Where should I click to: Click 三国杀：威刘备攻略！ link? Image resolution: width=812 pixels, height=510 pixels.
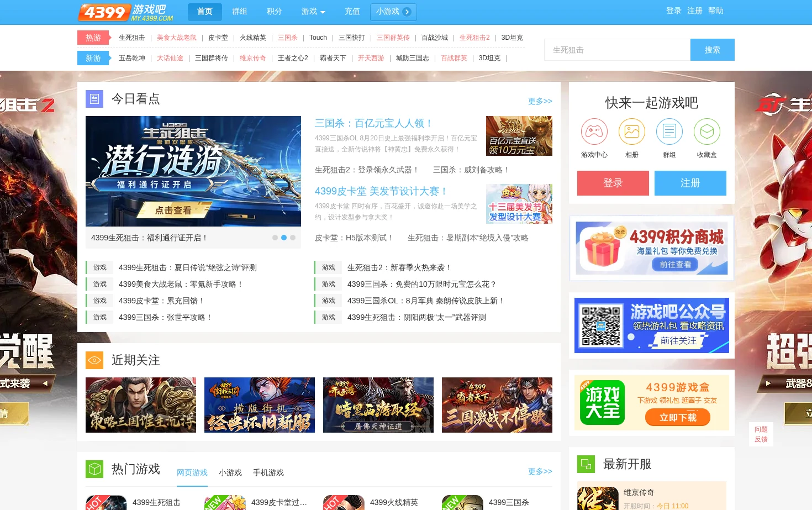[x=471, y=170]
